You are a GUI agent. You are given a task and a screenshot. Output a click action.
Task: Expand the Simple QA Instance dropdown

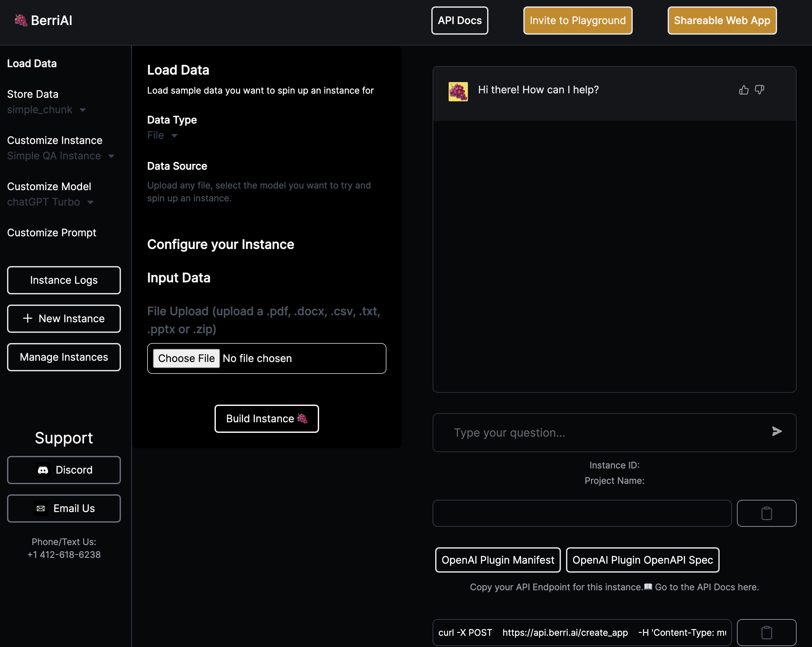[x=61, y=156]
